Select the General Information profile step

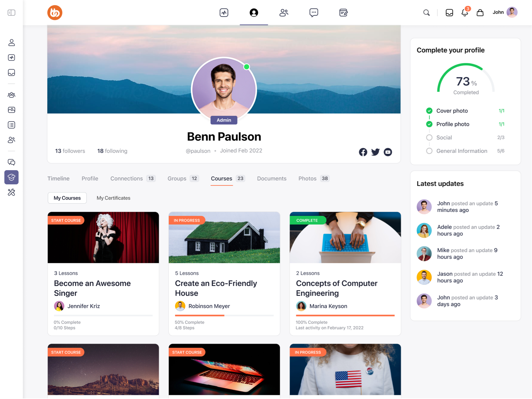461,151
